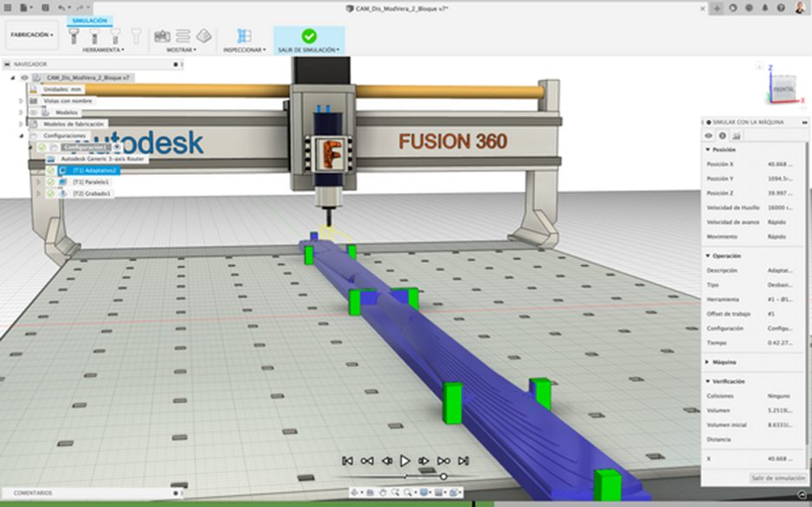Click the Pan hand icon
812x507 pixels.
(383, 492)
